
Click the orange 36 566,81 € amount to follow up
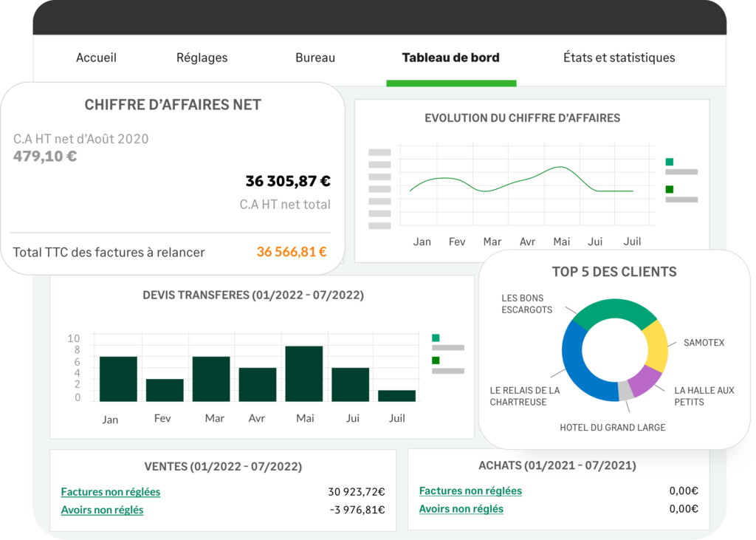pos(292,252)
